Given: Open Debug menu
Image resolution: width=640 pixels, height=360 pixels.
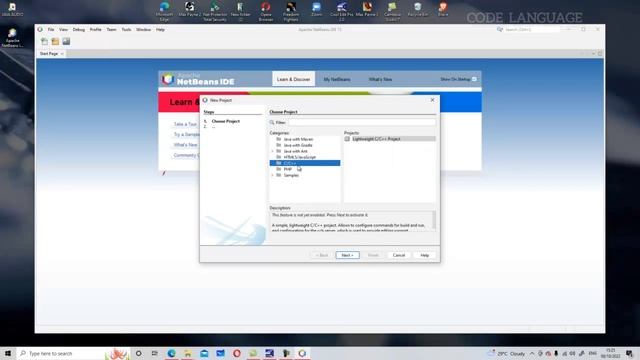Looking at the screenshot, I should (79, 30).
